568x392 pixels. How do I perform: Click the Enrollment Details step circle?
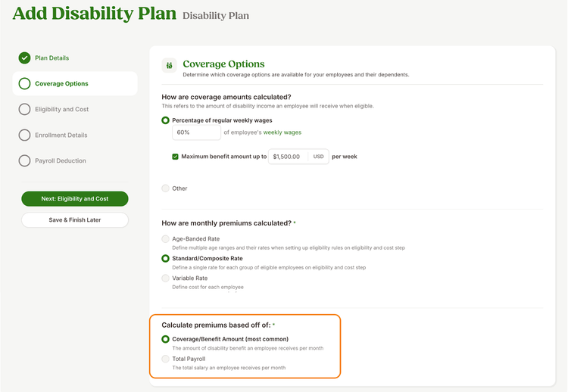pyautogui.click(x=25, y=135)
